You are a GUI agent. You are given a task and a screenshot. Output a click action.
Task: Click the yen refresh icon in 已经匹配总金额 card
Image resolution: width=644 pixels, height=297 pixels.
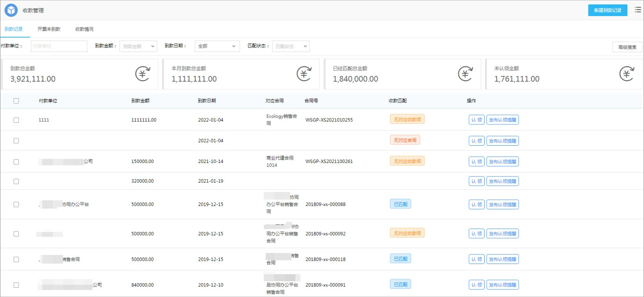click(x=466, y=74)
